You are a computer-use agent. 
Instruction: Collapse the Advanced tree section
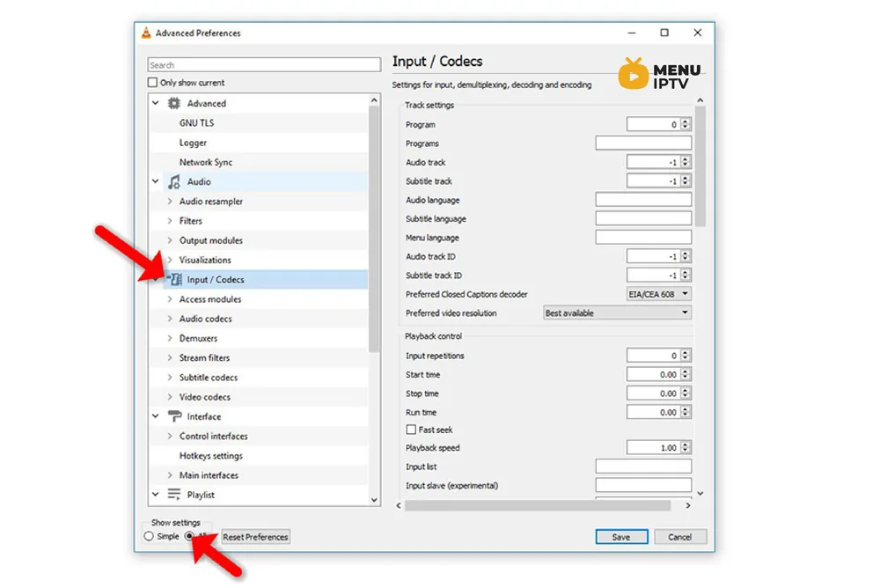point(156,103)
